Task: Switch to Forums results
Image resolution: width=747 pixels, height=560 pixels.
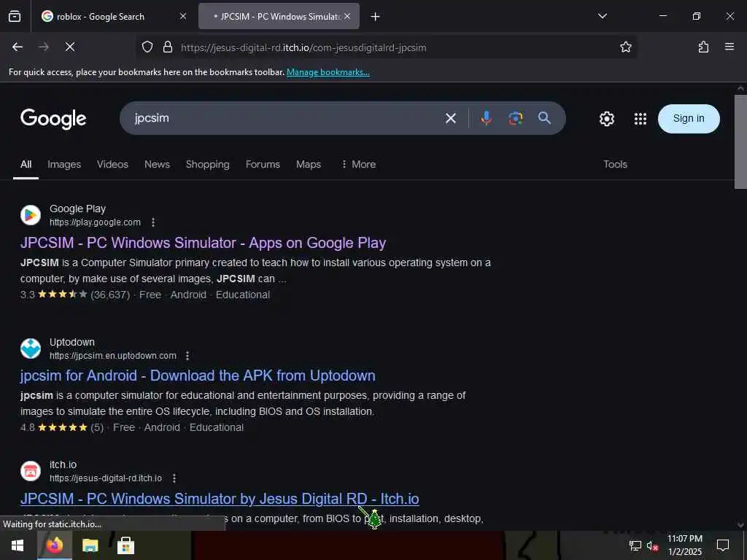Action: [x=263, y=164]
